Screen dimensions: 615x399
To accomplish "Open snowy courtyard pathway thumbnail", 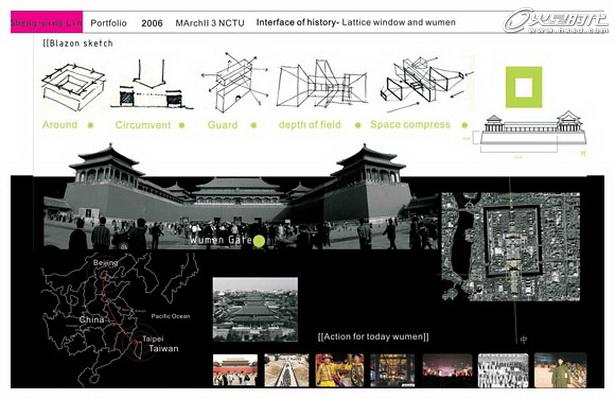I will click(287, 370).
